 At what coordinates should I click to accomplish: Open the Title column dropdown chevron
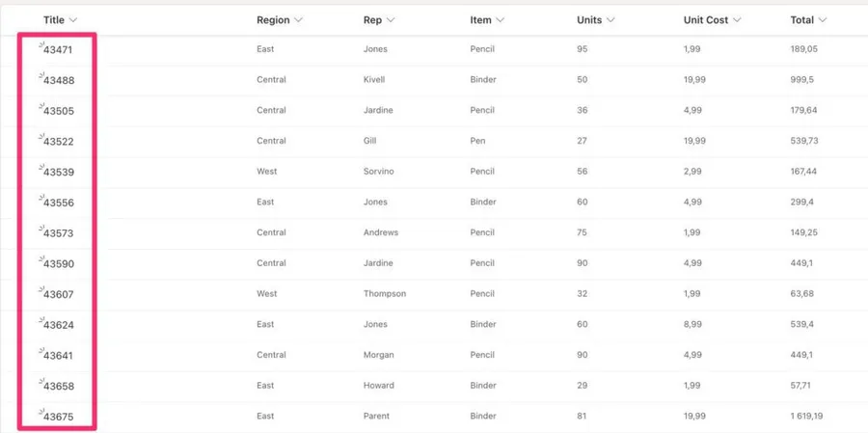74,20
